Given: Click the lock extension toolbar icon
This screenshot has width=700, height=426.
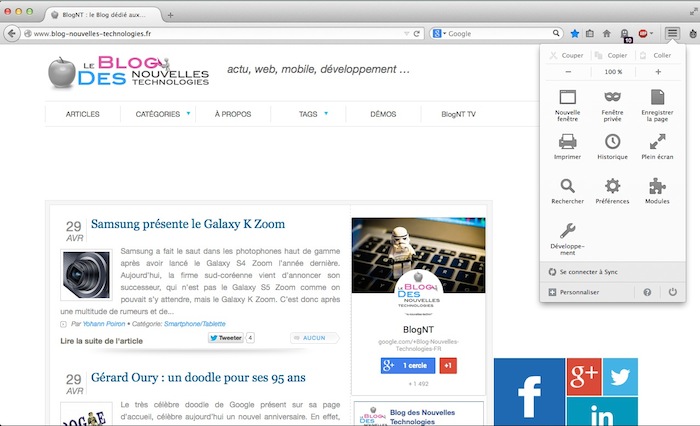Looking at the screenshot, I should 625,34.
